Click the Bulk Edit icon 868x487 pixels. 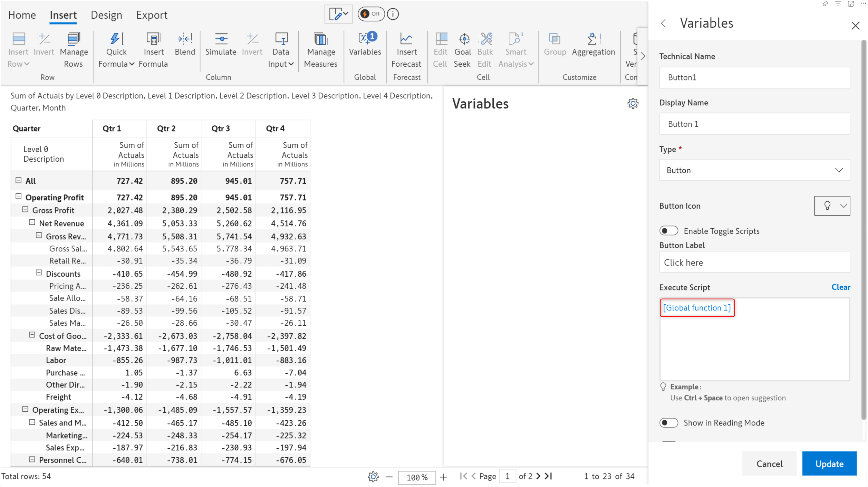tap(486, 39)
